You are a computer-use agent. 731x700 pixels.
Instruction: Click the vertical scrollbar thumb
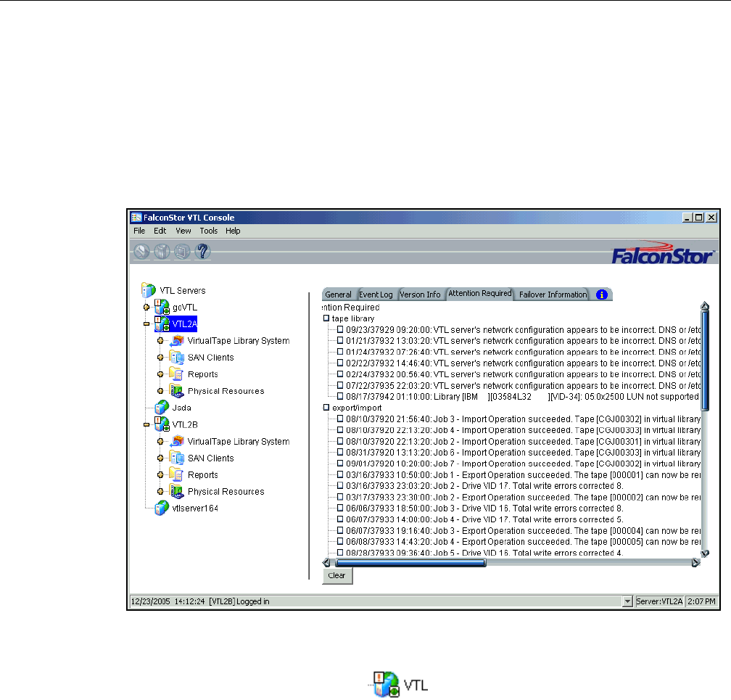tap(705, 361)
